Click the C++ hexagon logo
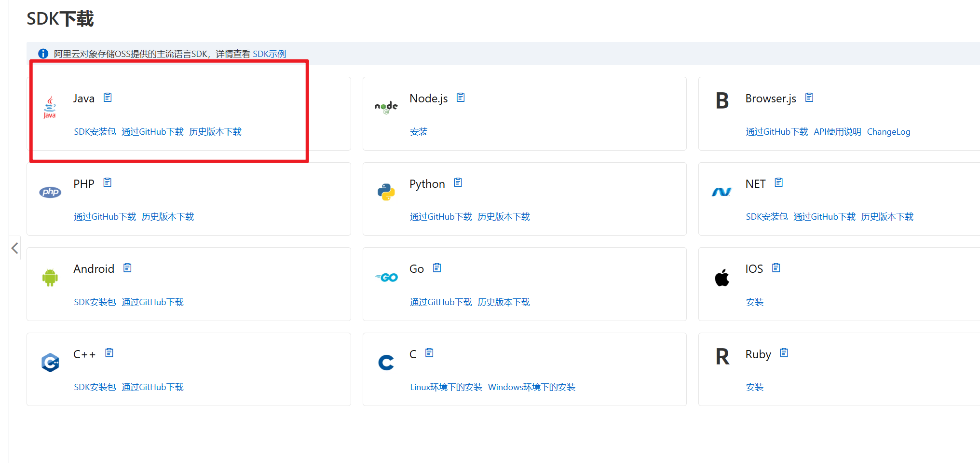This screenshot has height=463, width=980. click(50, 363)
